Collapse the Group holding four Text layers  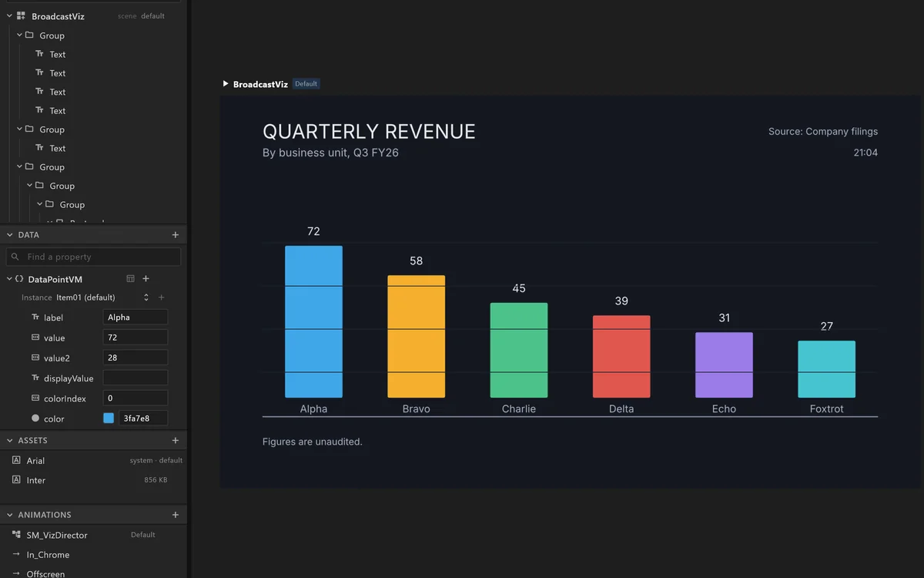(x=20, y=35)
